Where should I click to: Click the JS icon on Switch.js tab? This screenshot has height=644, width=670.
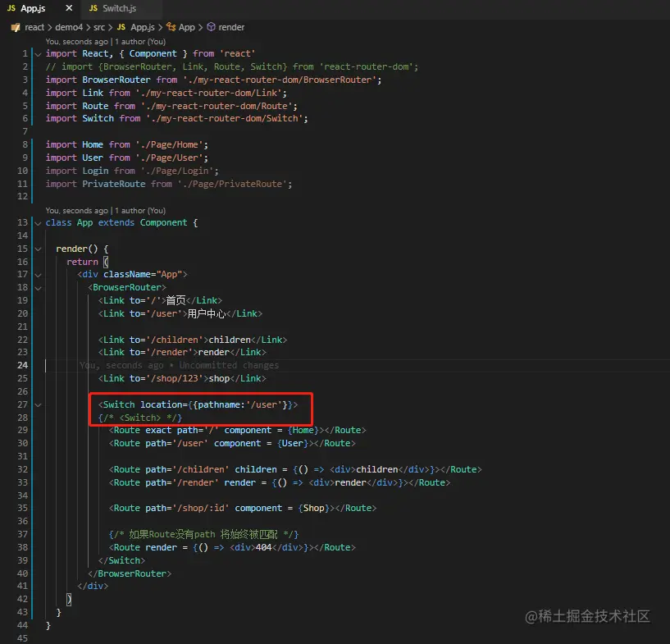[93, 8]
